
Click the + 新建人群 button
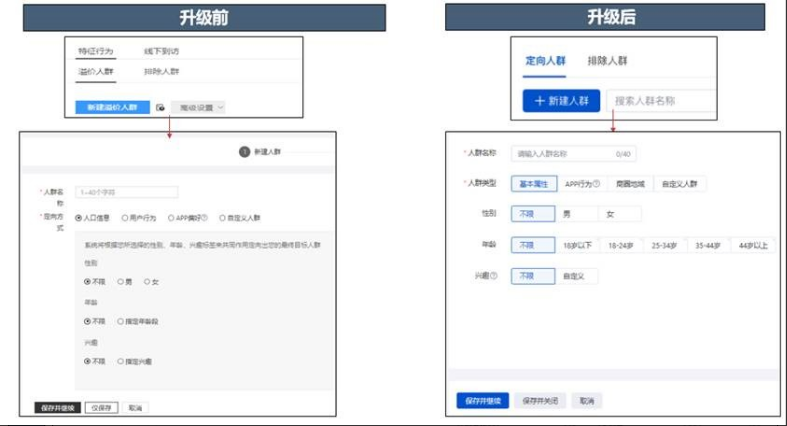(561, 101)
